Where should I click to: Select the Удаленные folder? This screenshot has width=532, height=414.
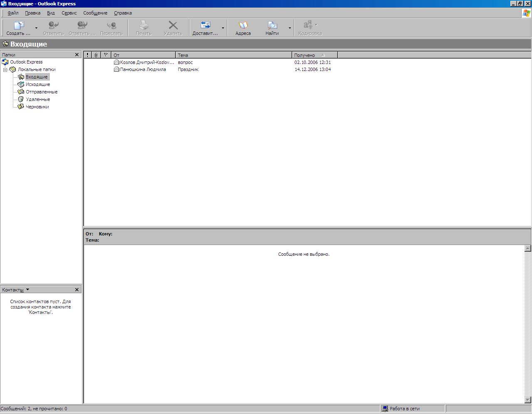[38, 99]
